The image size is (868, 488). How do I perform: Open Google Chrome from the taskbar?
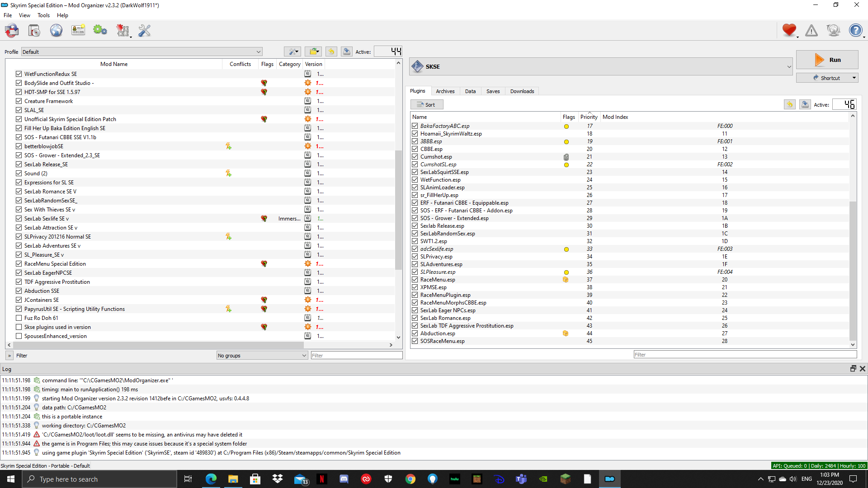[410, 479]
